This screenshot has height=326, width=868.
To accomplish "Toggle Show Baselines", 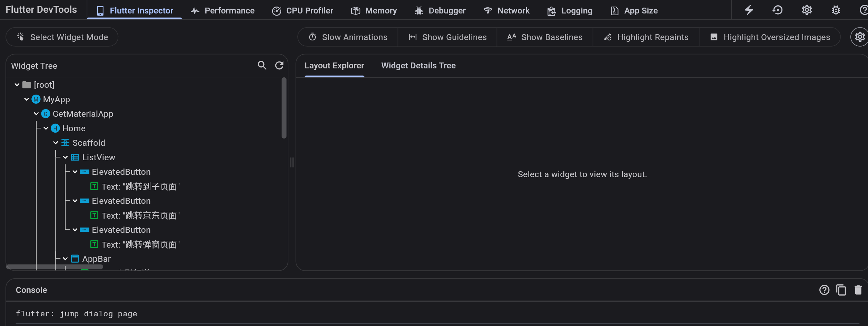I will point(545,37).
